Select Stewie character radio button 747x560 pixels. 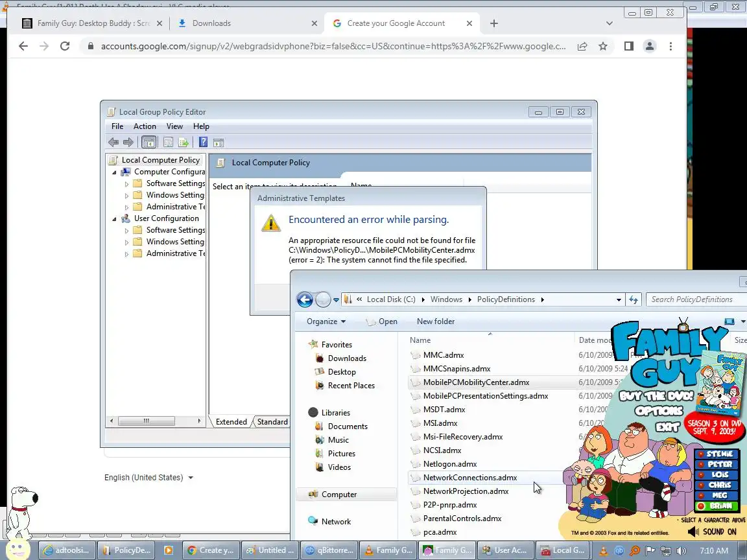click(x=701, y=454)
